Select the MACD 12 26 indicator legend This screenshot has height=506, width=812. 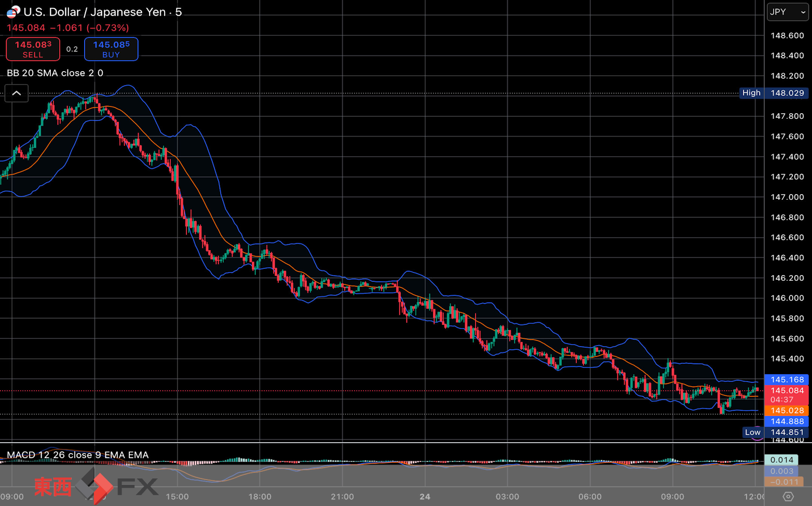coord(78,455)
